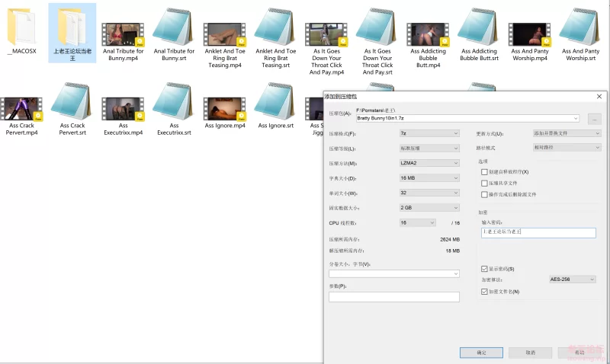Screen dimensions: 610x364
Task: Open 字典大小 dropdown showing 16 MB
Action: (x=429, y=178)
